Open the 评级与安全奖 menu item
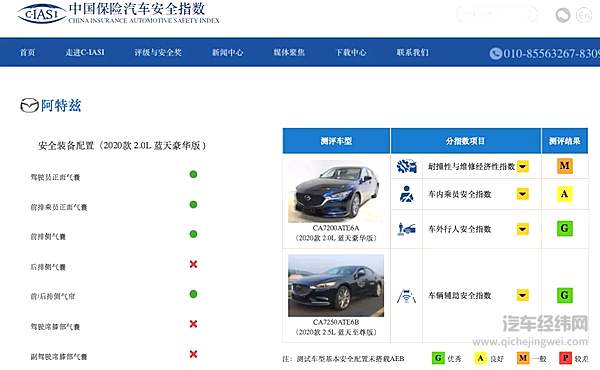600x370 pixels. (x=158, y=52)
